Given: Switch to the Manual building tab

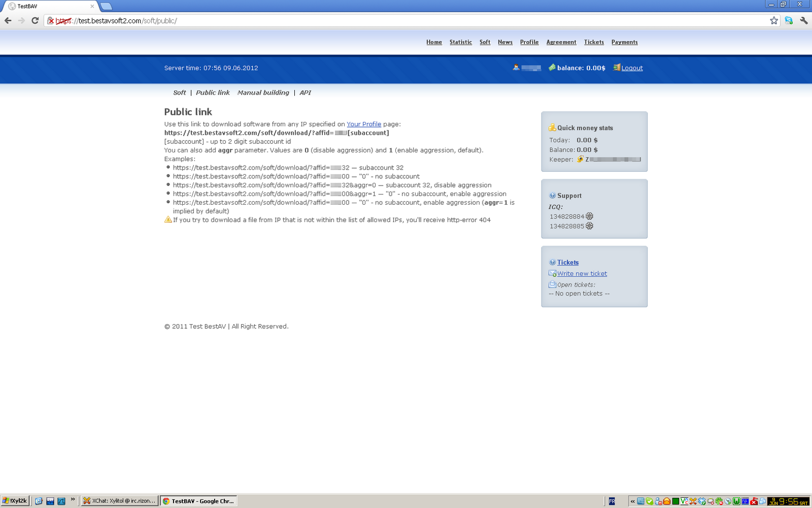Looking at the screenshot, I should (x=263, y=92).
